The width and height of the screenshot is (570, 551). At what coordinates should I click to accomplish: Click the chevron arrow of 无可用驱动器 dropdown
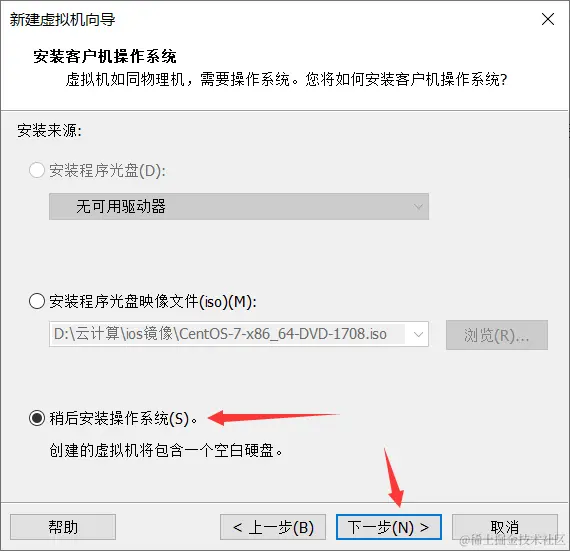(x=418, y=207)
